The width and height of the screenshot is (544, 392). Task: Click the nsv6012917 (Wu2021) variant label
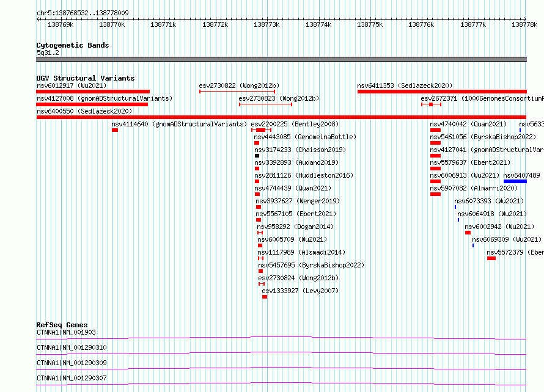(x=72, y=85)
